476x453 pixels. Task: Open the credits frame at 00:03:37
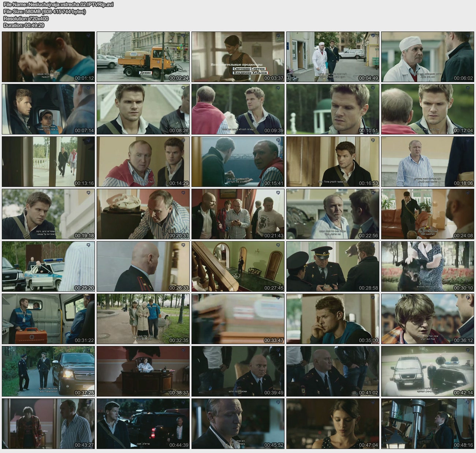pyautogui.click(x=238, y=57)
